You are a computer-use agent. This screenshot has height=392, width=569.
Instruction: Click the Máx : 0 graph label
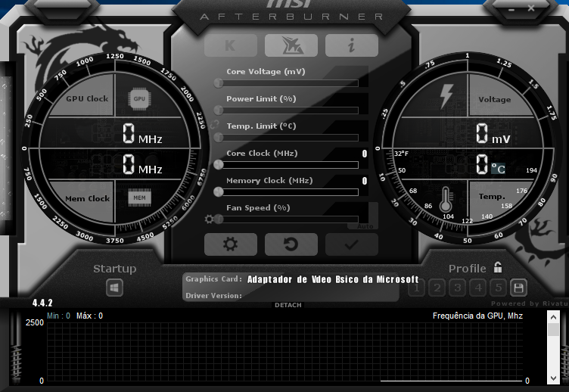(89, 316)
